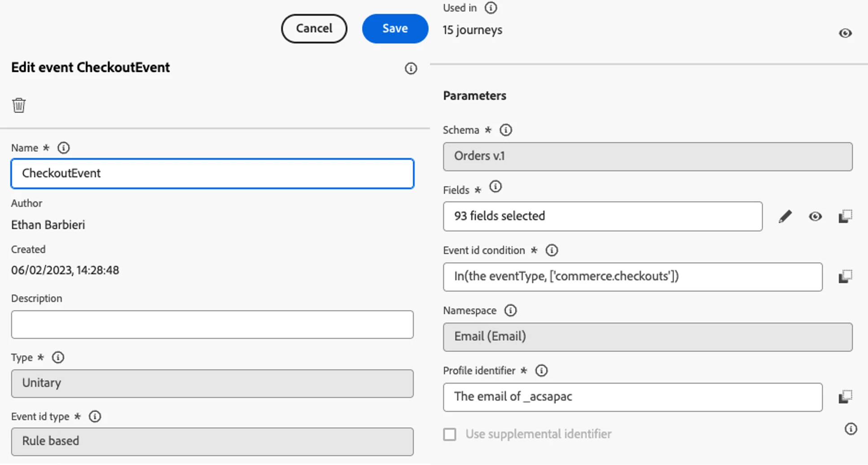The width and height of the screenshot is (868, 465).
Task: Open info icon next to Edit event title
Action: [x=411, y=68]
